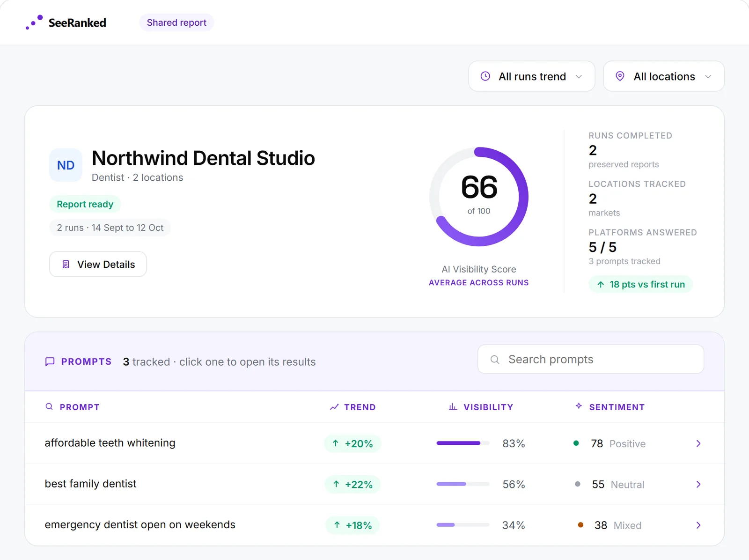Open affordable teeth whitening row chevron

point(698,443)
